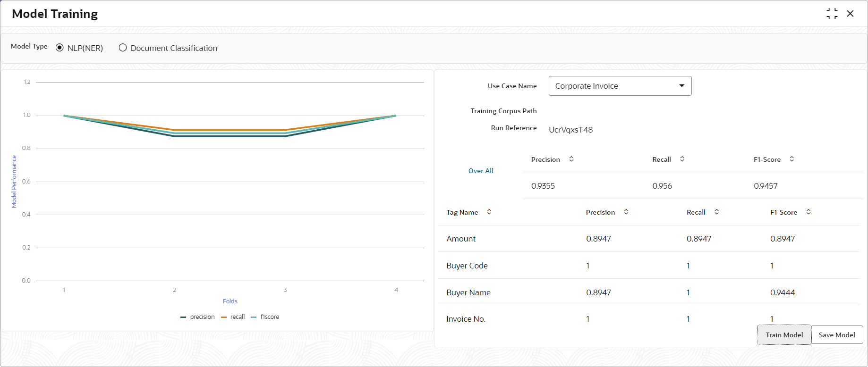The width and height of the screenshot is (868, 367).
Task: Sort Overall table by Precision icon
Action: click(x=571, y=159)
